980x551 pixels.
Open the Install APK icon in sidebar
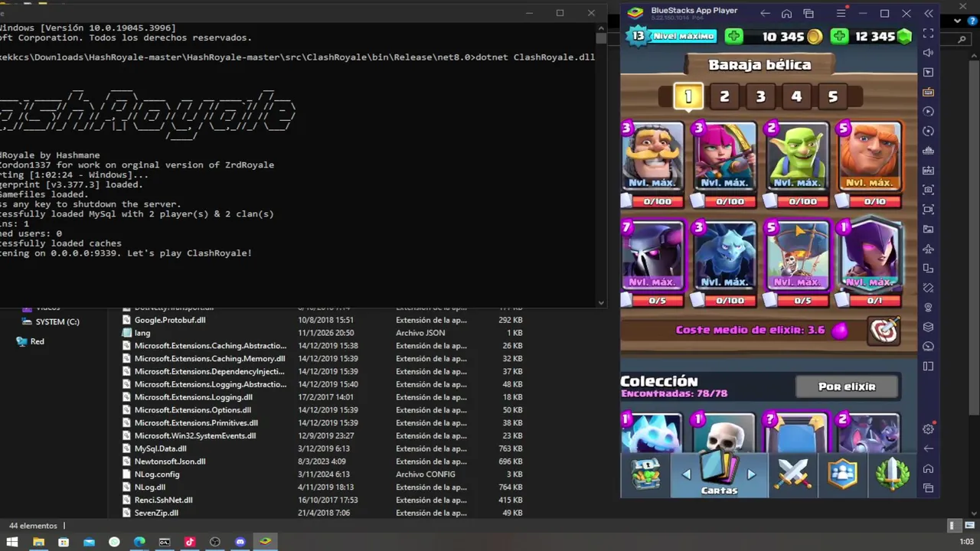928,171
